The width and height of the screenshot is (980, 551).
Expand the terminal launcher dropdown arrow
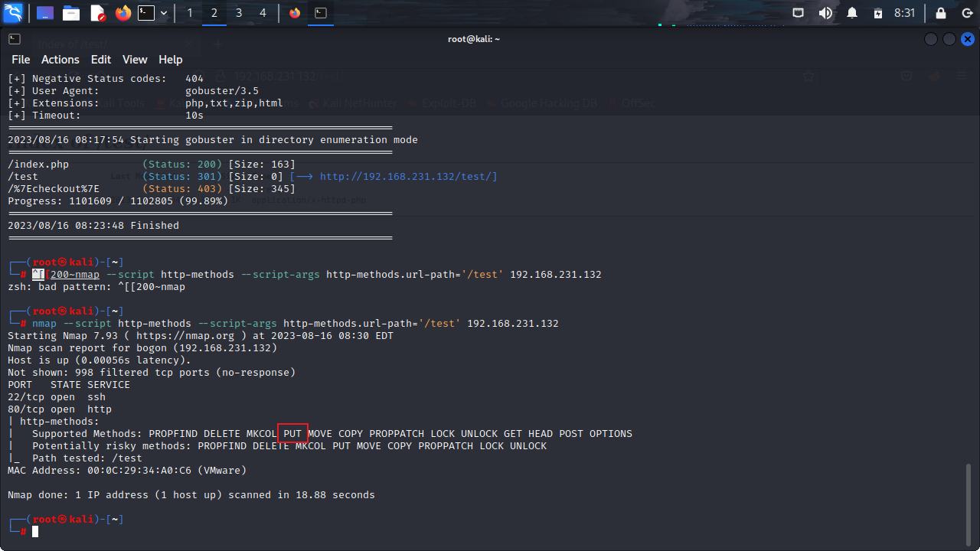click(164, 13)
